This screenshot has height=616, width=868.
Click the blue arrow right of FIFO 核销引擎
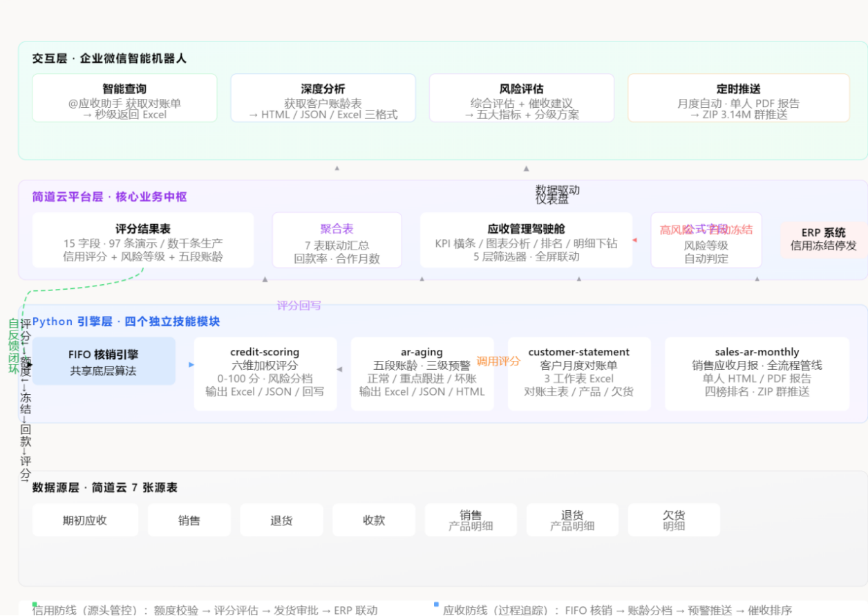(x=191, y=364)
